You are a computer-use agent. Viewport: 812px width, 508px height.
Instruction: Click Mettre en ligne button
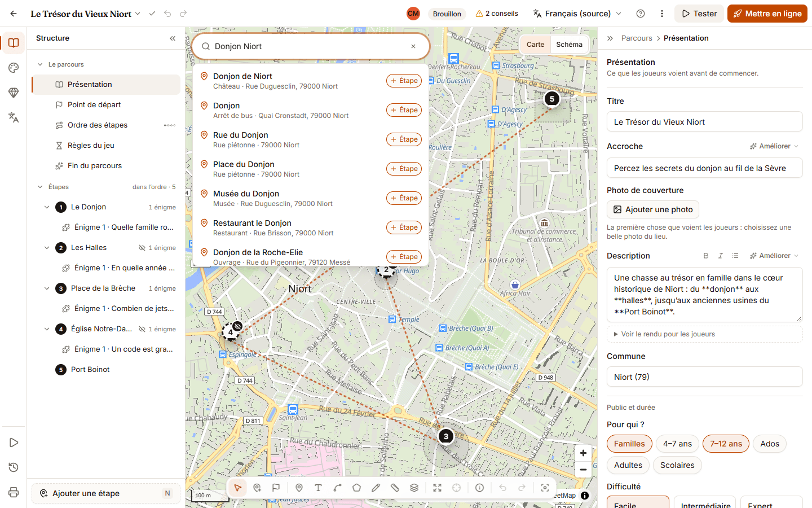pos(767,14)
